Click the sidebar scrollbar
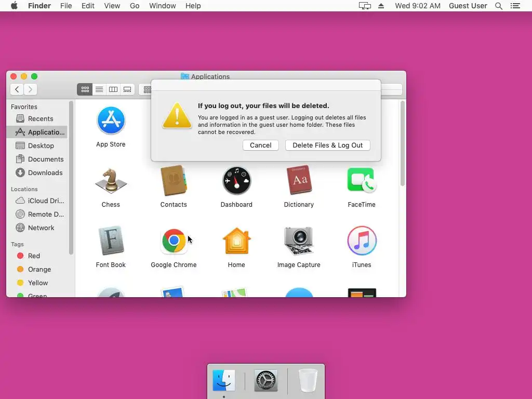The width and height of the screenshot is (532, 399). (x=71, y=178)
